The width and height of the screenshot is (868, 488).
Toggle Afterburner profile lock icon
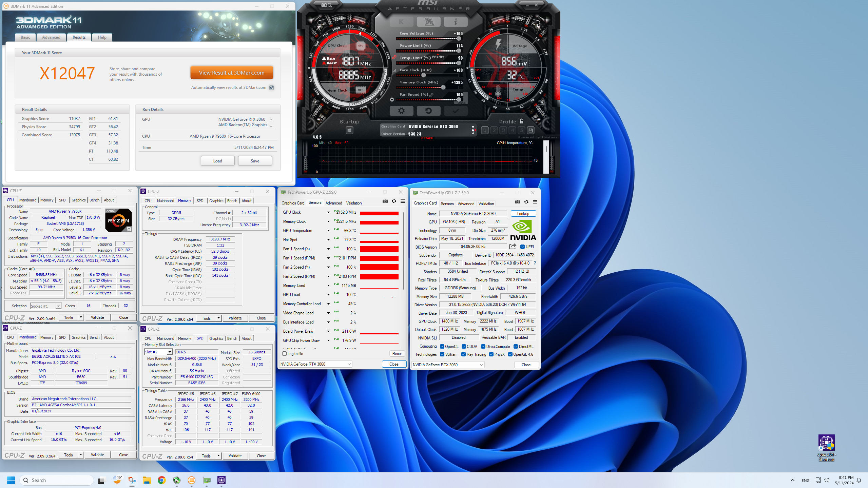pyautogui.click(x=521, y=121)
